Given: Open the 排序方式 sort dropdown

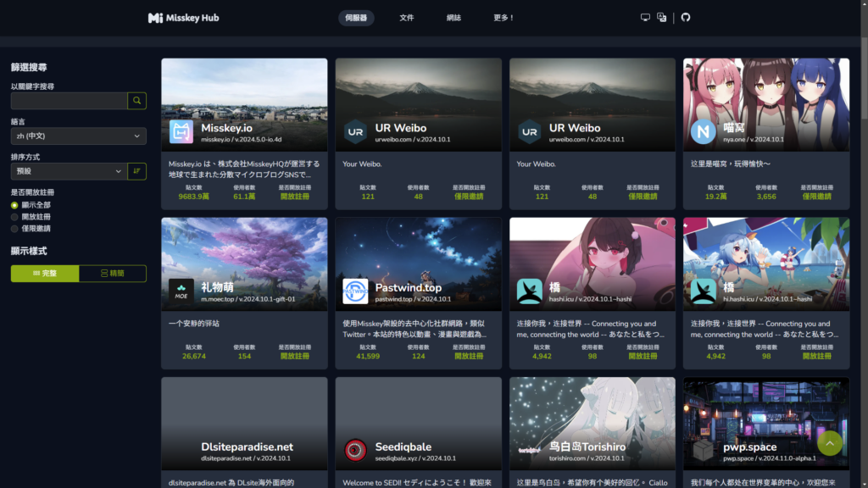Looking at the screenshot, I should tap(70, 171).
